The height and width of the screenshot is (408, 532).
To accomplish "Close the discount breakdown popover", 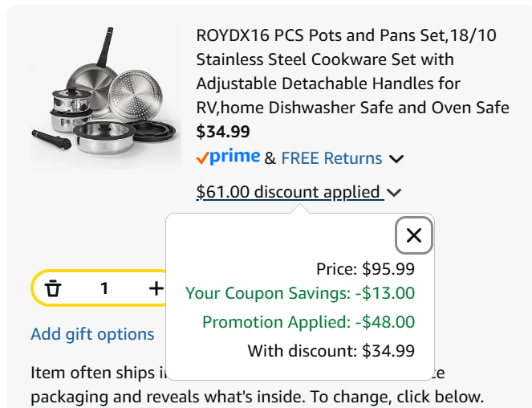I will pyautogui.click(x=414, y=235).
